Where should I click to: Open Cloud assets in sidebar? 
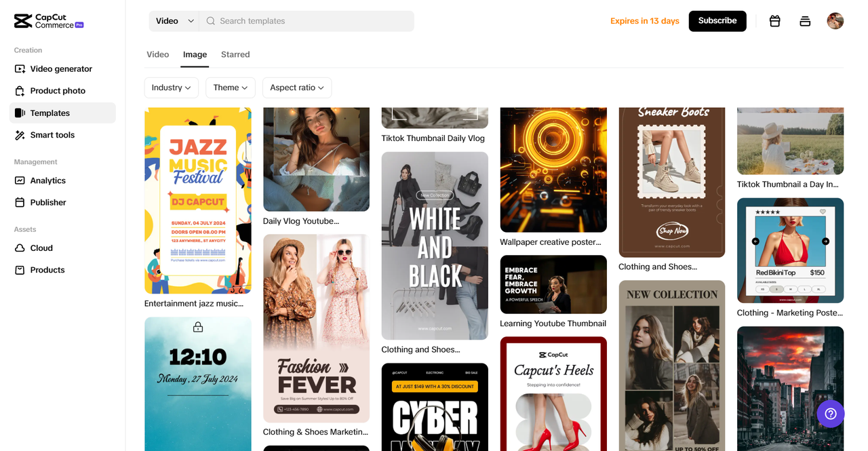pyautogui.click(x=62, y=248)
